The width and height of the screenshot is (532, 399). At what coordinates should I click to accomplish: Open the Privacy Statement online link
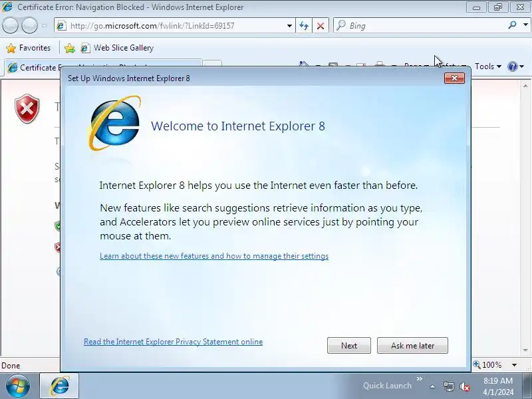point(173,342)
